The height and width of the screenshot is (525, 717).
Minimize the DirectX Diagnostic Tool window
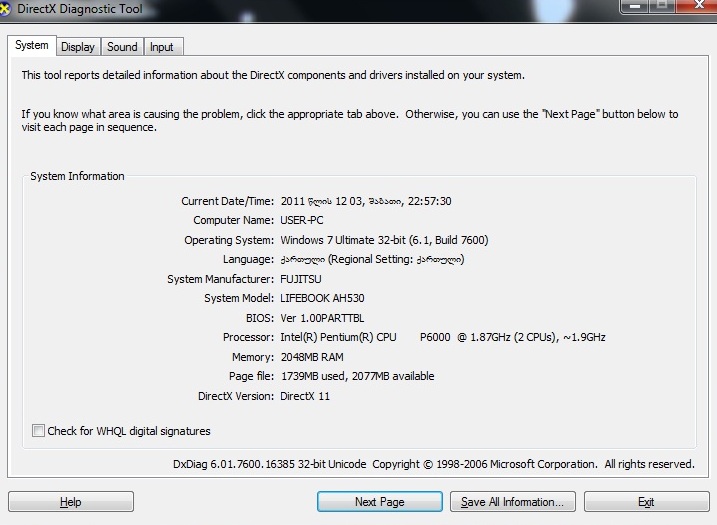pyautogui.click(x=635, y=5)
